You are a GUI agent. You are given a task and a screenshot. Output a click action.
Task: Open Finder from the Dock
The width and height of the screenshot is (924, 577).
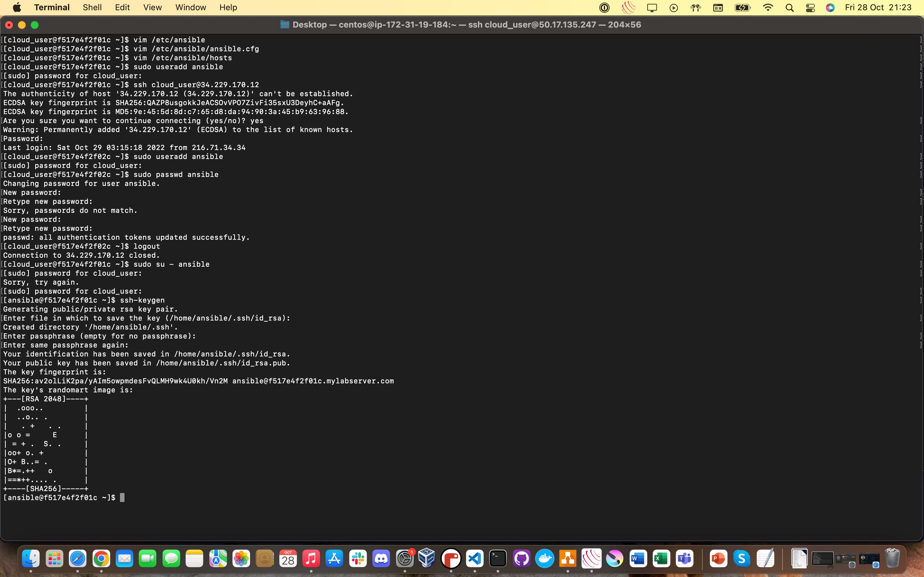[x=31, y=559]
